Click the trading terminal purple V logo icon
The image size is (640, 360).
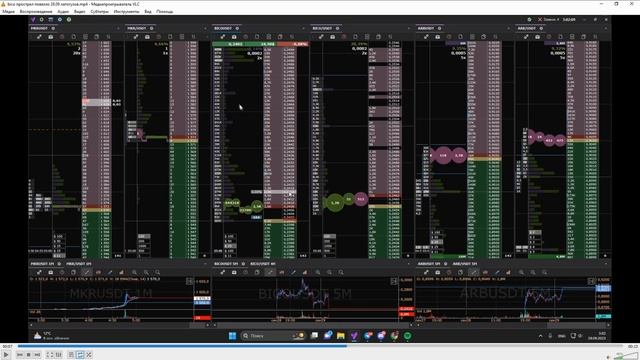tap(33, 19)
